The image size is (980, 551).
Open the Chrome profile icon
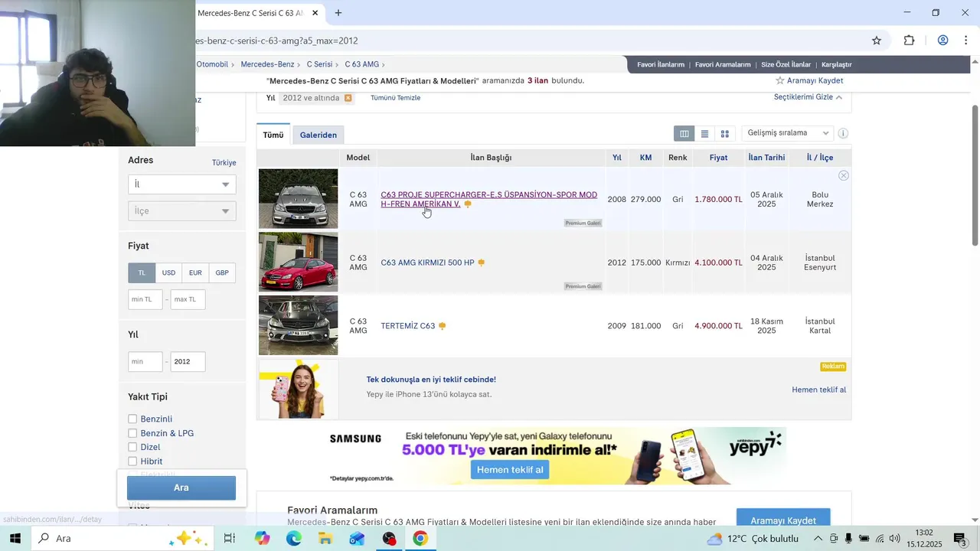[x=943, y=41]
